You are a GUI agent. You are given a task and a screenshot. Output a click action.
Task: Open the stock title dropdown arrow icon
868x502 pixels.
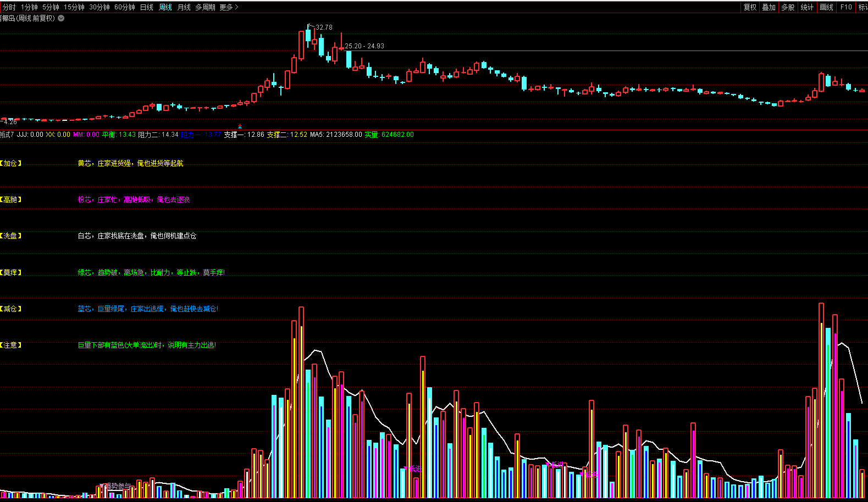click(61, 18)
